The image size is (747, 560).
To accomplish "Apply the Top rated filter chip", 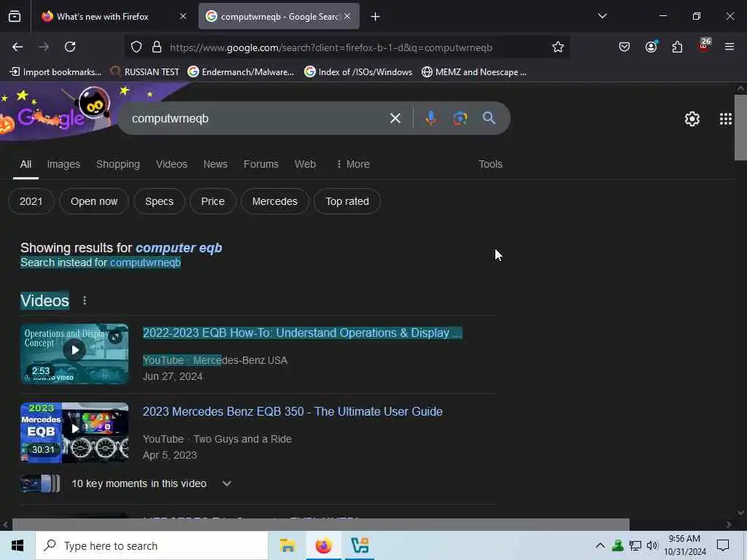I will pos(347,201).
